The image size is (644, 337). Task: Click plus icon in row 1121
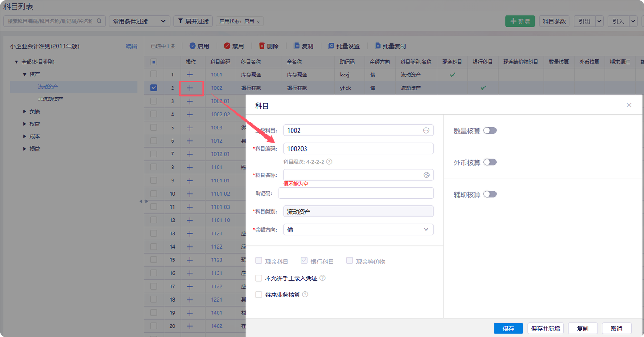190,233
